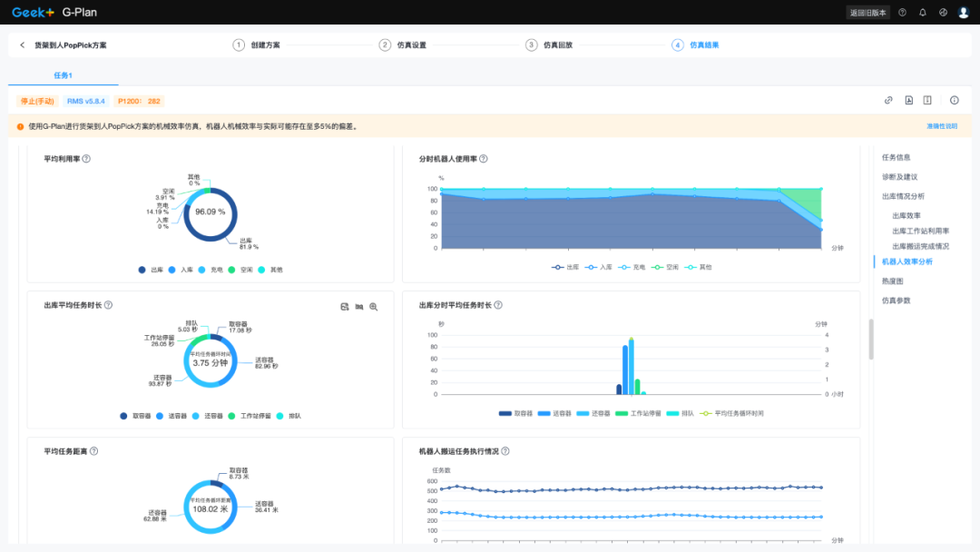Open the 准确性说明 link

click(941, 127)
